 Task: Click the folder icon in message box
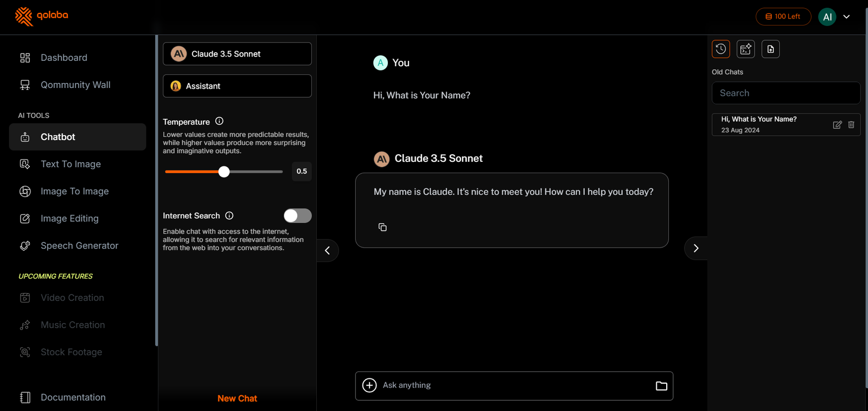point(661,386)
